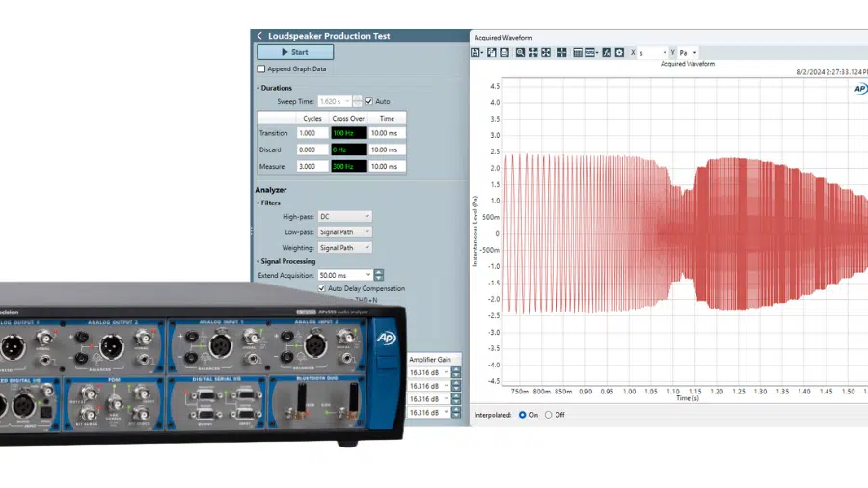Expand the Weighting filter dropdown
Viewport: 868px width, 488px height.
pos(344,248)
